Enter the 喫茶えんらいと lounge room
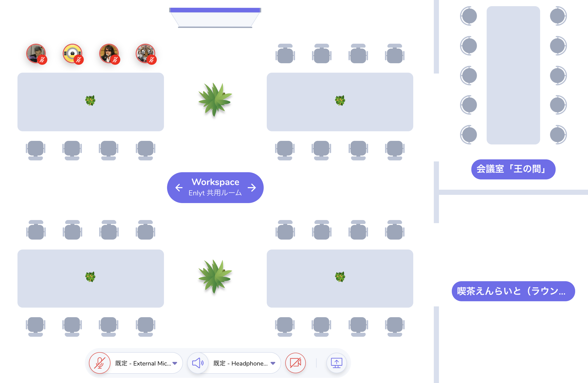Image resolution: width=588 pixels, height=383 pixels. tap(513, 291)
